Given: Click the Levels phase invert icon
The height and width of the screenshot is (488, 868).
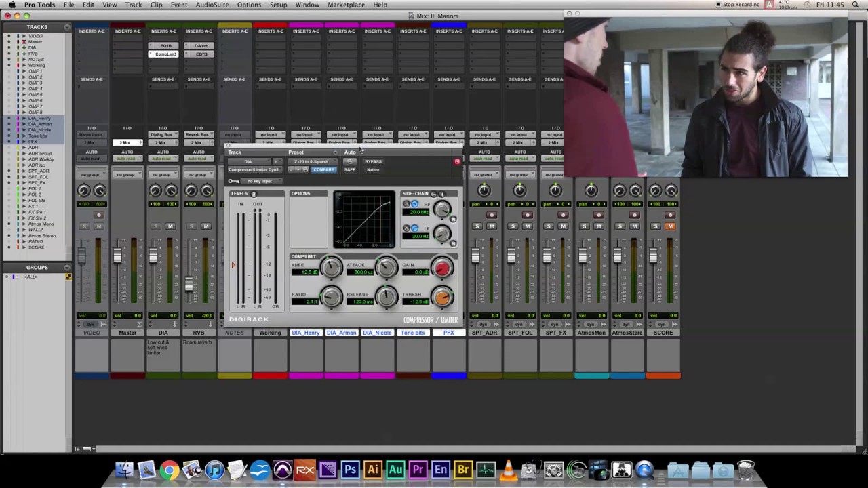Looking at the screenshot, I should 254,194.
